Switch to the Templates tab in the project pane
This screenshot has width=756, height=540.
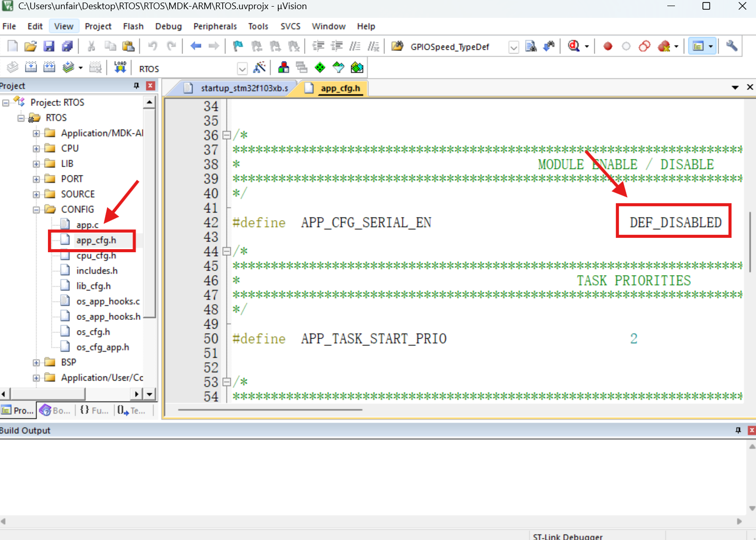[132, 410]
